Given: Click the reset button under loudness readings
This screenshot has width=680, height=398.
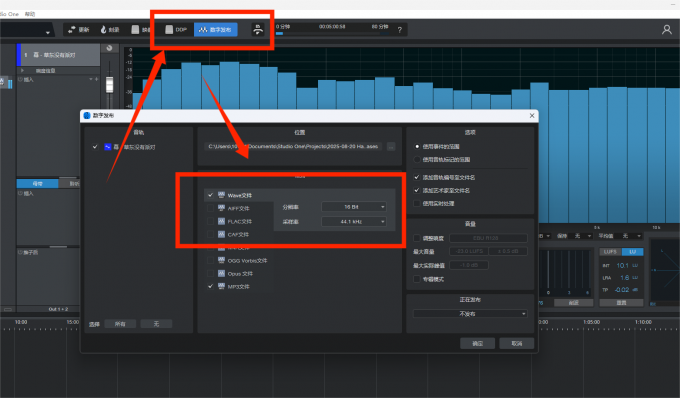Looking at the screenshot, I should [621, 303].
